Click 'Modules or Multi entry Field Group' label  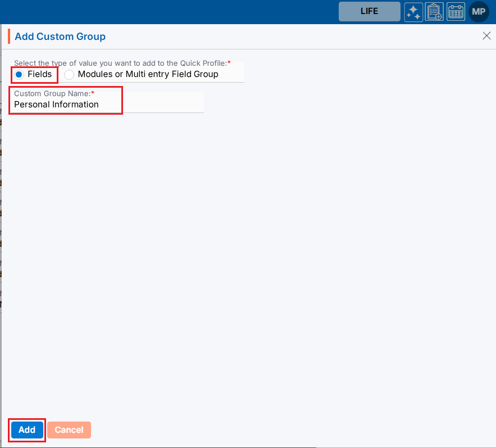pyautogui.click(x=148, y=74)
